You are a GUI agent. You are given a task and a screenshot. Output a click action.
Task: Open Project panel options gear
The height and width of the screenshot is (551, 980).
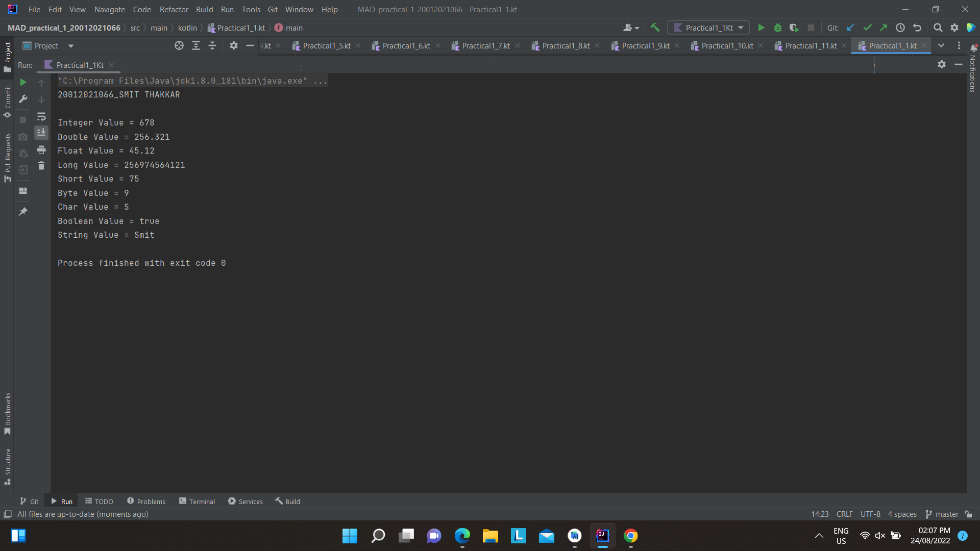pyautogui.click(x=234, y=46)
